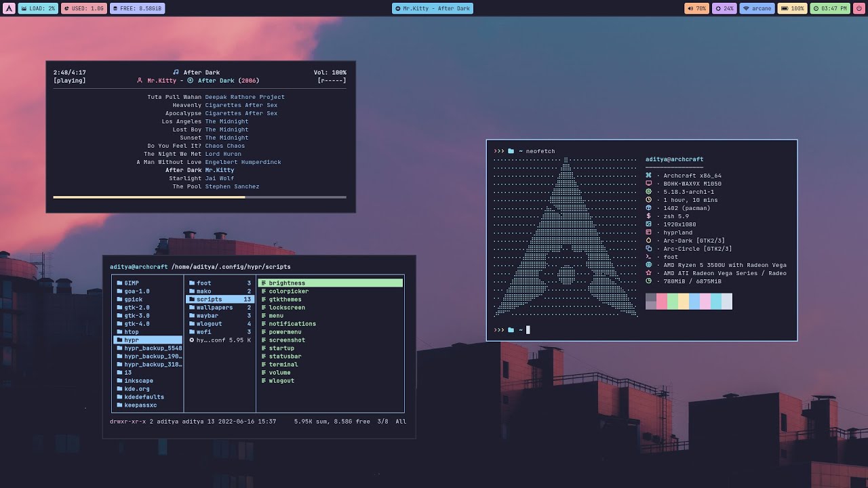868x488 pixels.
Task: Select the wallpapers folder icon
Action: (192, 308)
